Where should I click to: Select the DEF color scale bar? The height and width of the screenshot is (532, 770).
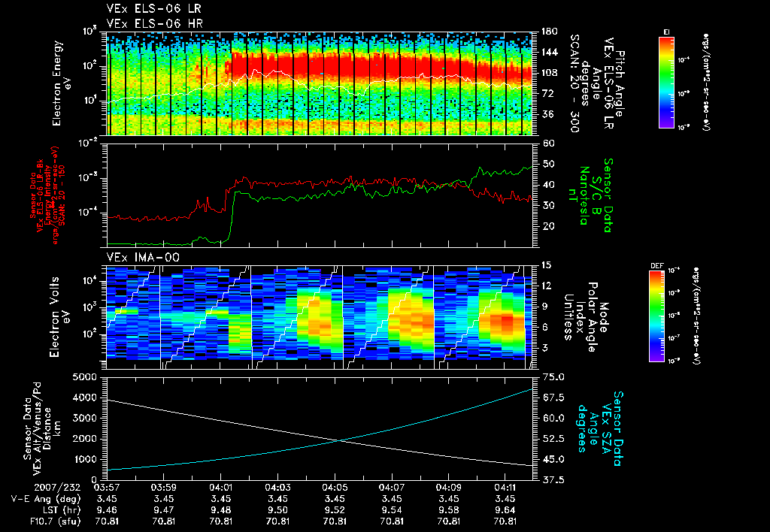tap(656, 316)
